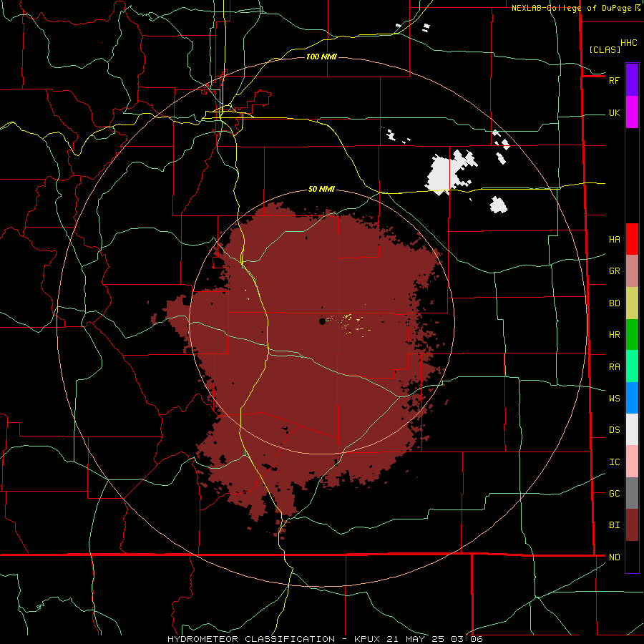Screen dimensions: 644x644
Task: Click the brown BI legend color swatch
Action: [x=632, y=525]
